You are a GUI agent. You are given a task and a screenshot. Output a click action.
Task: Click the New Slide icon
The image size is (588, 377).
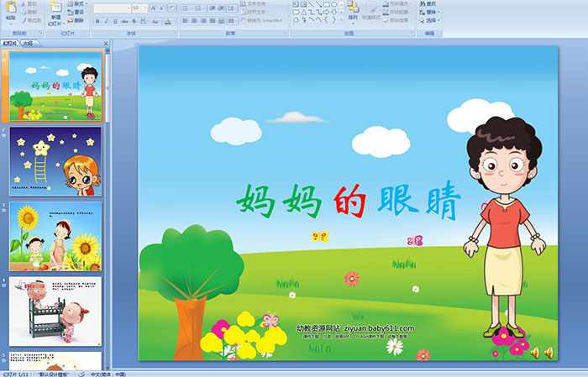56,7
